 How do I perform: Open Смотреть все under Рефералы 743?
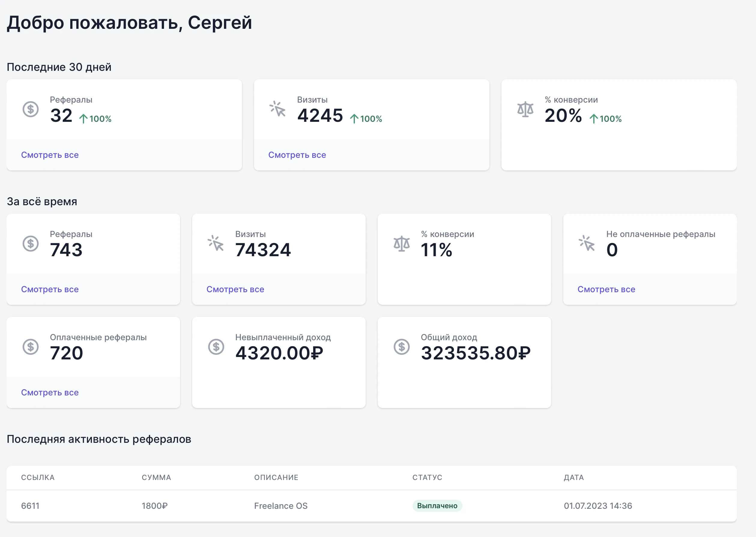coord(50,289)
